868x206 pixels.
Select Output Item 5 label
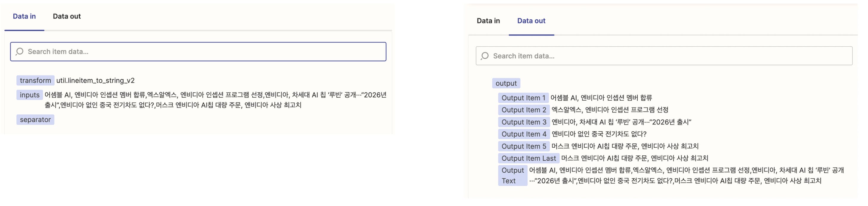(524, 146)
